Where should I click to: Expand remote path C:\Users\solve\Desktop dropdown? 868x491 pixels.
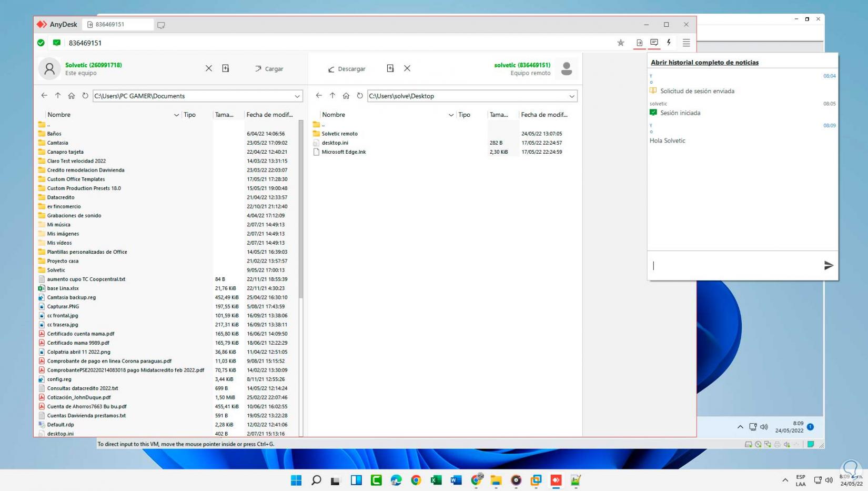click(572, 96)
